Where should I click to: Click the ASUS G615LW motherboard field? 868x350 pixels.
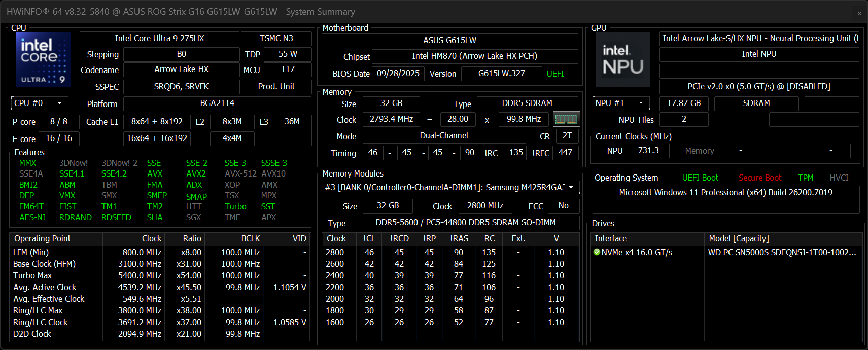[x=450, y=41]
